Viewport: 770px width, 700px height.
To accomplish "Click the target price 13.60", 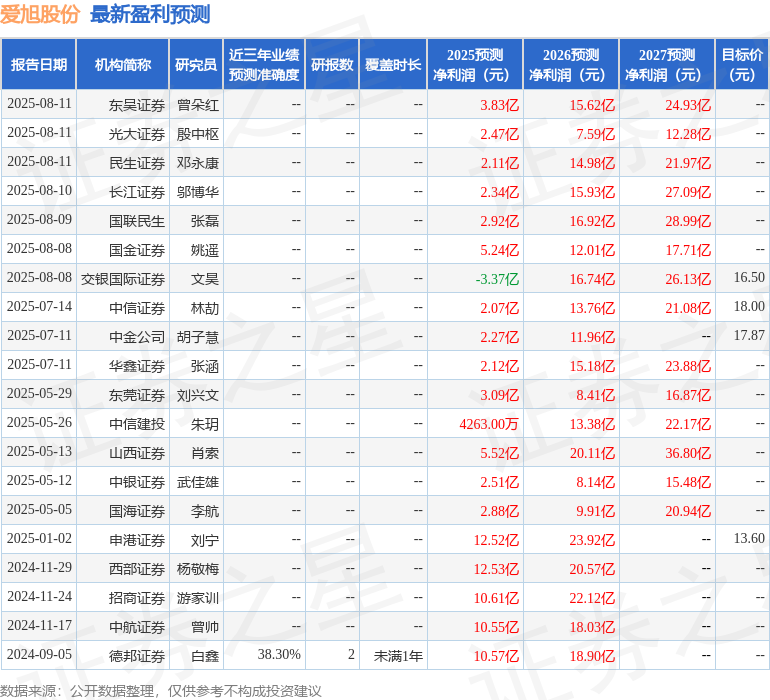I will [x=749, y=538].
